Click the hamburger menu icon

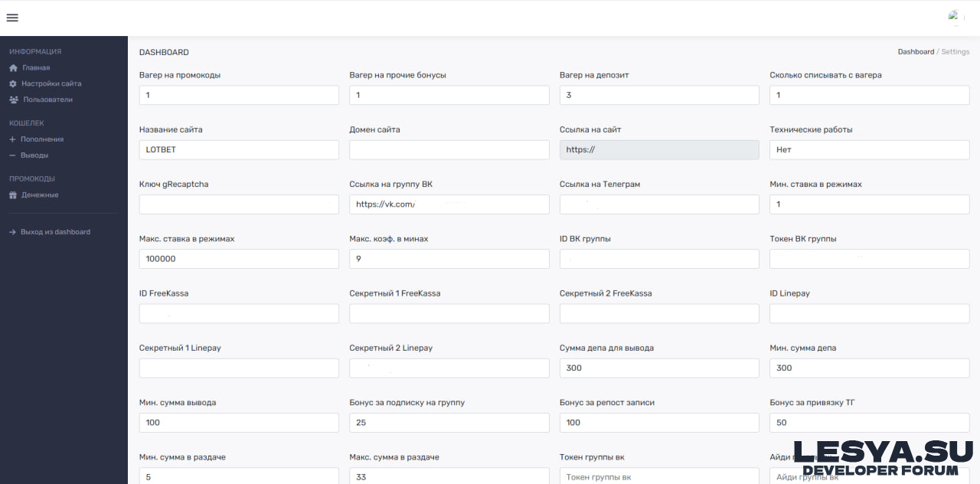(x=12, y=18)
